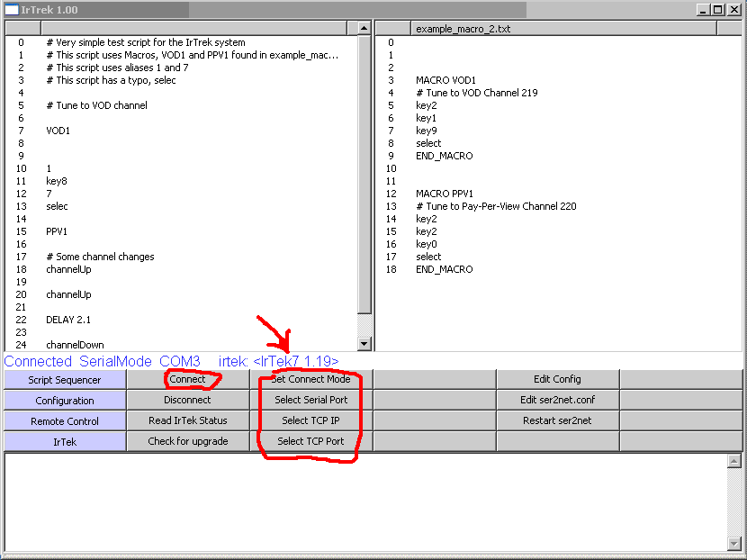
Task: Click the script pane scroll-up arrow
Action: point(364,29)
